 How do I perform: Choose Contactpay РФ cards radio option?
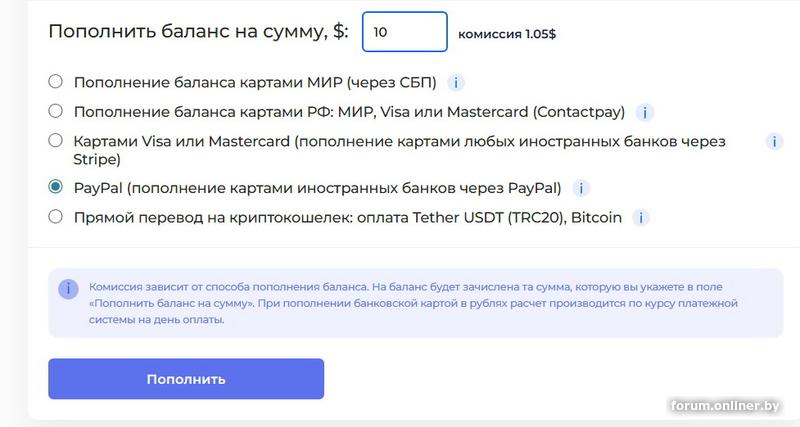[x=56, y=111]
